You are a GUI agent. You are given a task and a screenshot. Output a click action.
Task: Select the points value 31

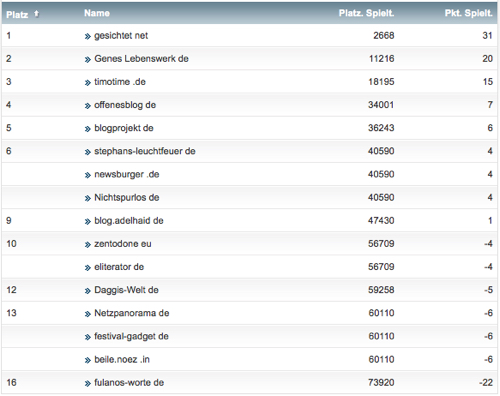(x=487, y=36)
